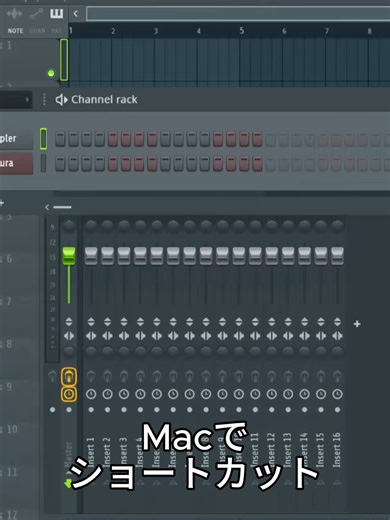Click the Insert 16 volume fader
The height and width of the screenshot is (520, 390).
click(x=337, y=256)
